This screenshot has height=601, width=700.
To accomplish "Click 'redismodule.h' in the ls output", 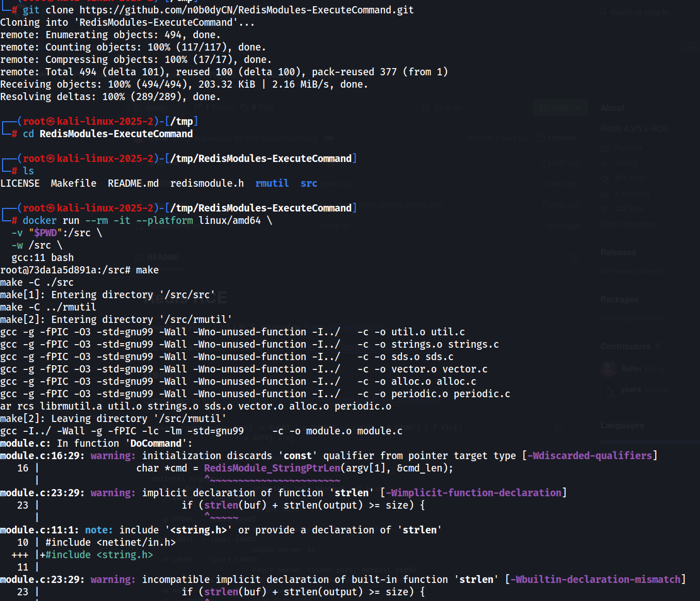I will pyautogui.click(x=207, y=183).
